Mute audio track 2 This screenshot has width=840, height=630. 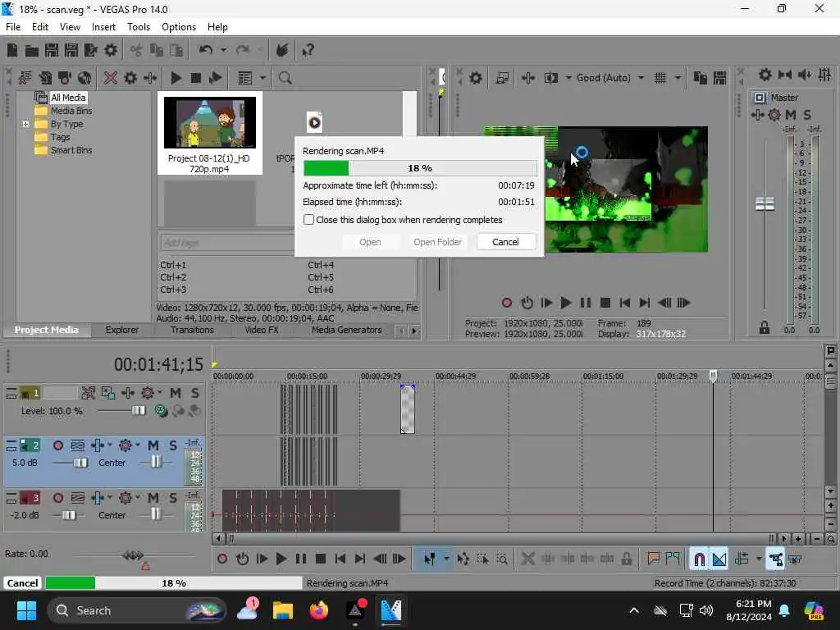click(x=153, y=445)
